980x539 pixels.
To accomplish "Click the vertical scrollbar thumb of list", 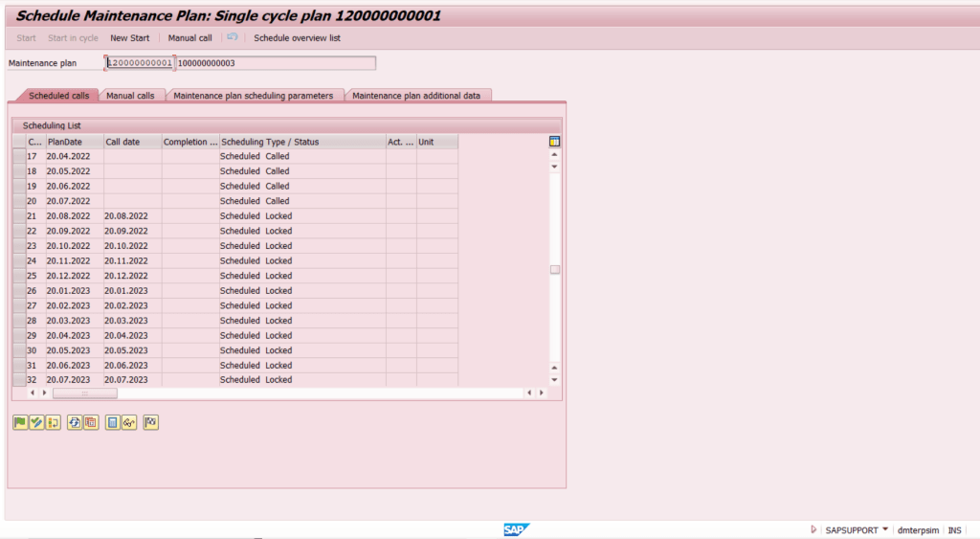I will coord(555,270).
